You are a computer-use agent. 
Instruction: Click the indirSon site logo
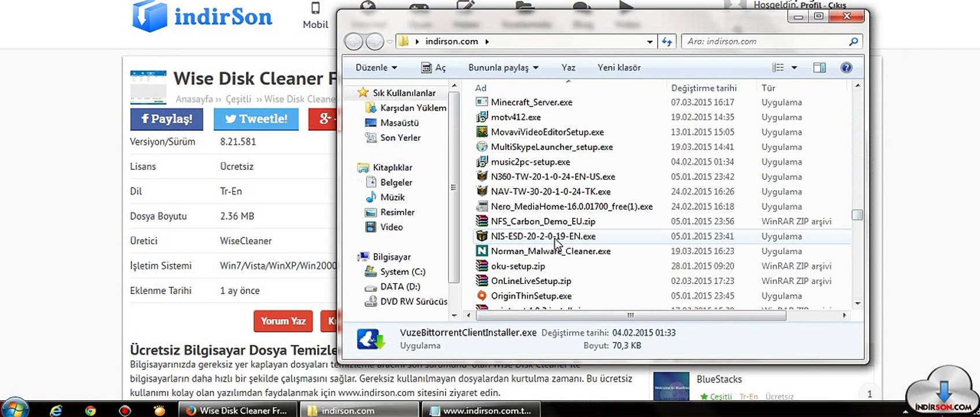tap(202, 16)
